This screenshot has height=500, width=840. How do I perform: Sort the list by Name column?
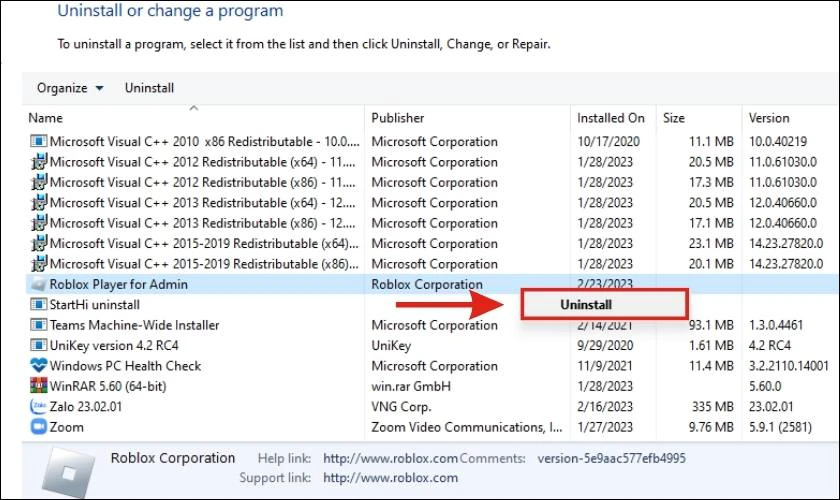46,118
